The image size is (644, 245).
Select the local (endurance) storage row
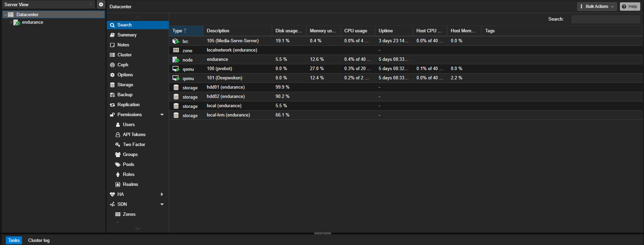[x=406, y=106]
